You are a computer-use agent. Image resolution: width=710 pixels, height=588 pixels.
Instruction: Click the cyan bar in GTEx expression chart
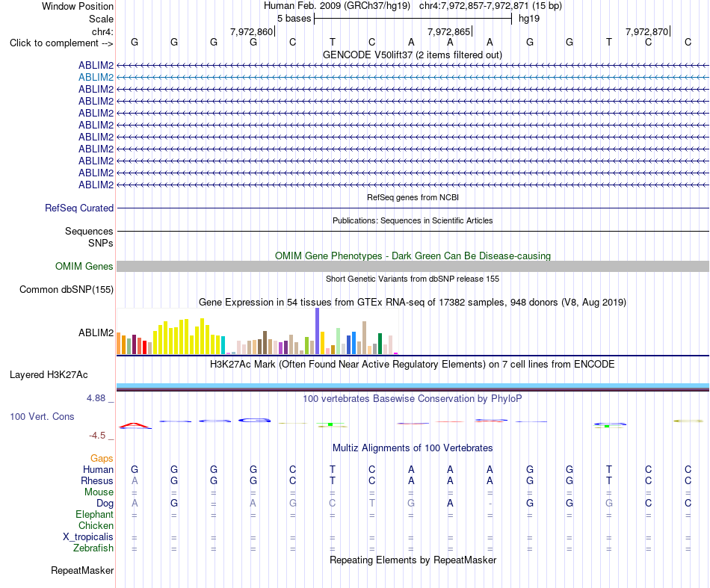coord(223,345)
